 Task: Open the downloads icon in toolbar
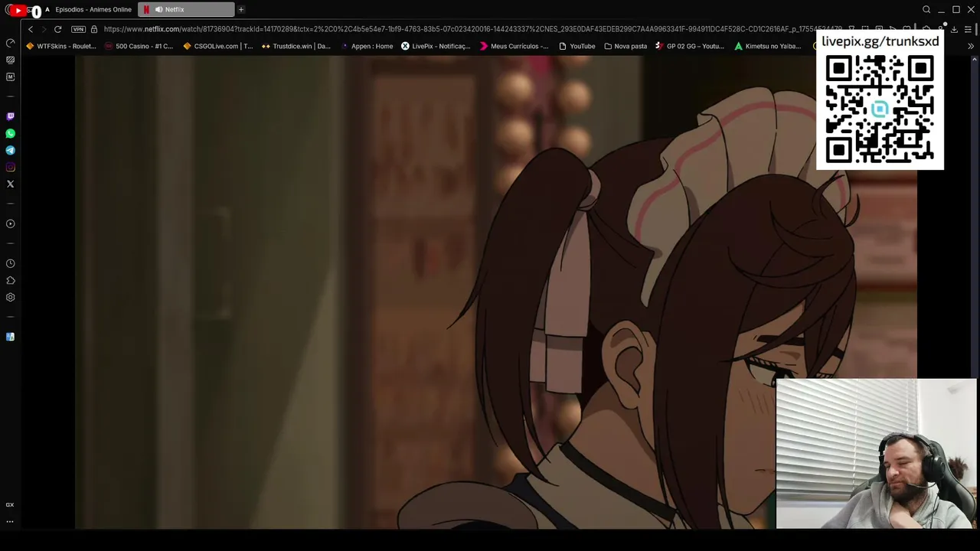point(954,29)
